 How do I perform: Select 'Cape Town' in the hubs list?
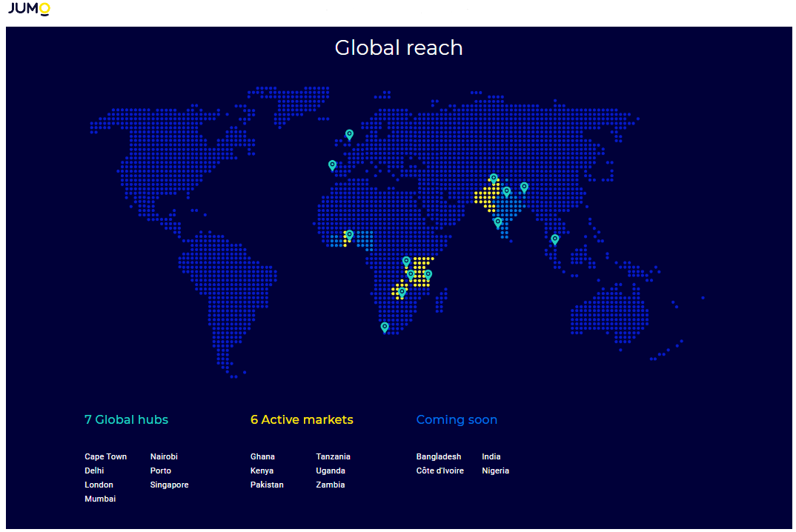tap(105, 456)
